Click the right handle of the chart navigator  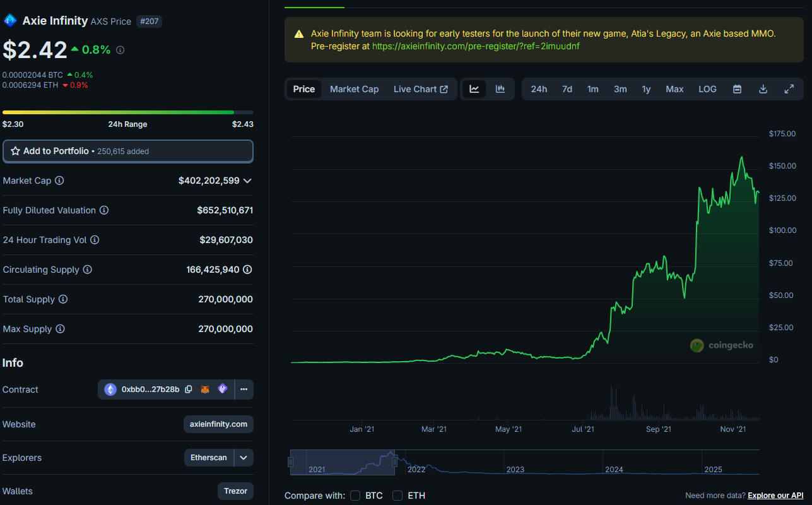(394, 462)
